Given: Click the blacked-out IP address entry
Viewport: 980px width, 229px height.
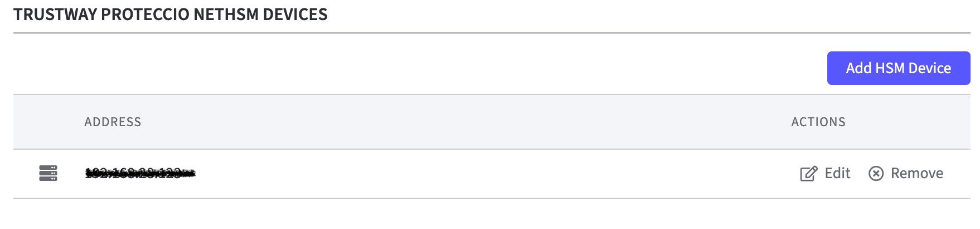Looking at the screenshot, I should (x=140, y=173).
